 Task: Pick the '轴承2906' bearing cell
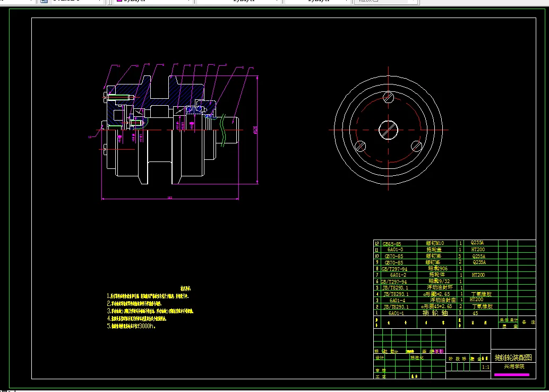point(438,269)
